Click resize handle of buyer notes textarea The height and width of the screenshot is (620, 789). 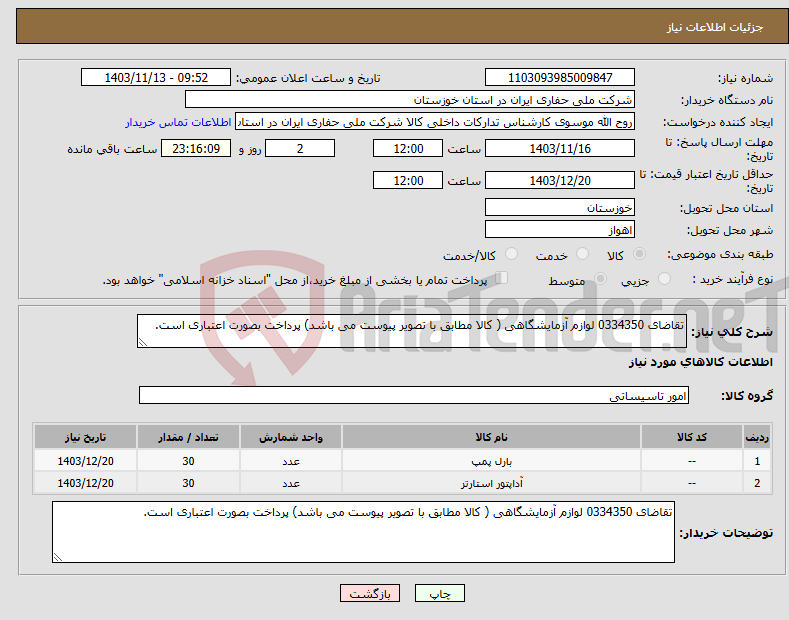(58, 557)
